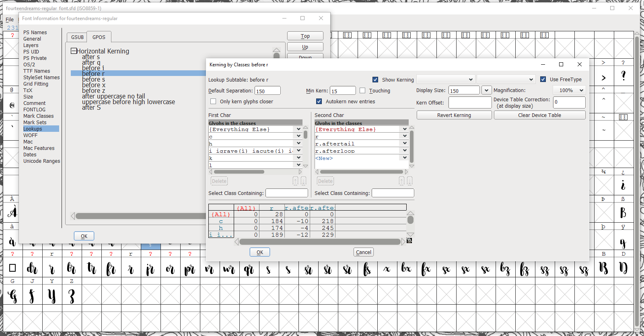Open the Magnification 100% dropdown
The image size is (644, 336).
pyautogui.click(x=569, y=90)
